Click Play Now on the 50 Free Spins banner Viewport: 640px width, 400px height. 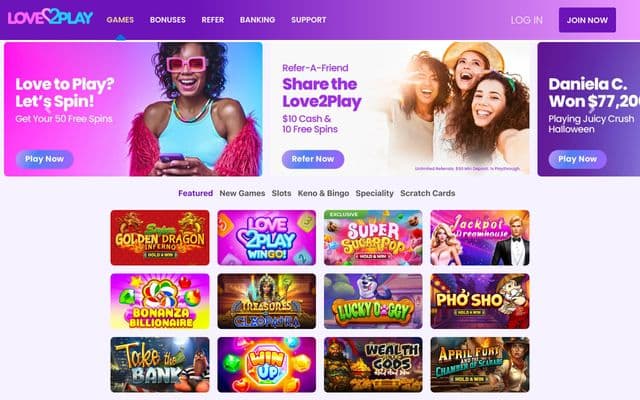coord(44,159)
